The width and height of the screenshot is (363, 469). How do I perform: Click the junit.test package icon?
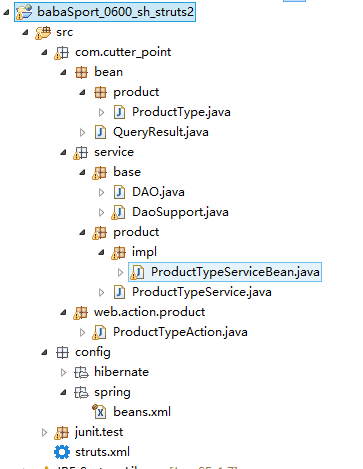point(62,433)
